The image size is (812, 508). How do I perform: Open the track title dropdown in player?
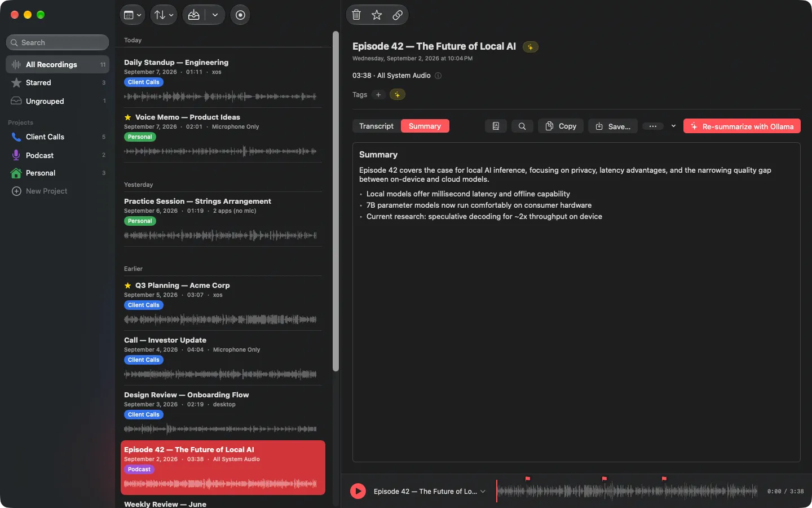[x=430, y=492]
